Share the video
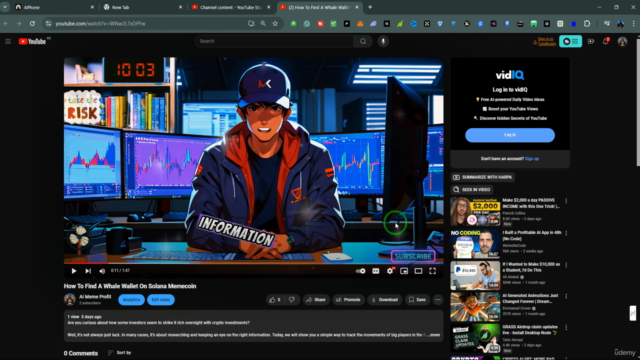 pyautogui.click(x=316, y=300)
